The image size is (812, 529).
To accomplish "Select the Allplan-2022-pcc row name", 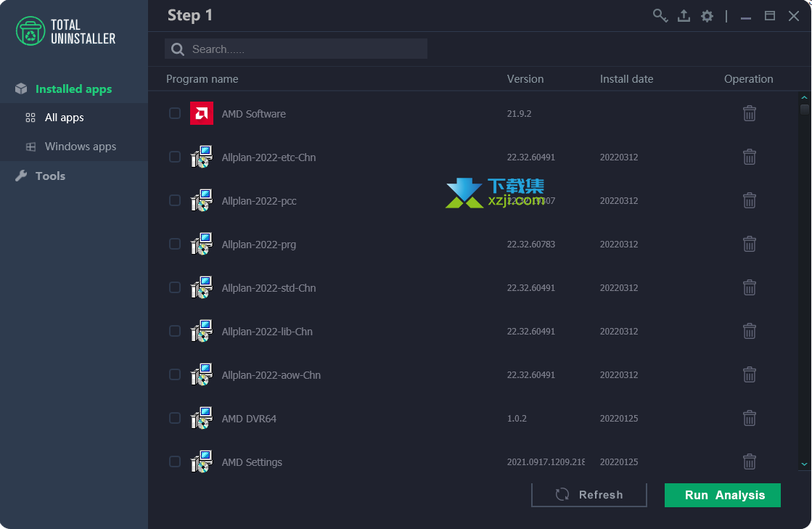I will click(259, 201).
